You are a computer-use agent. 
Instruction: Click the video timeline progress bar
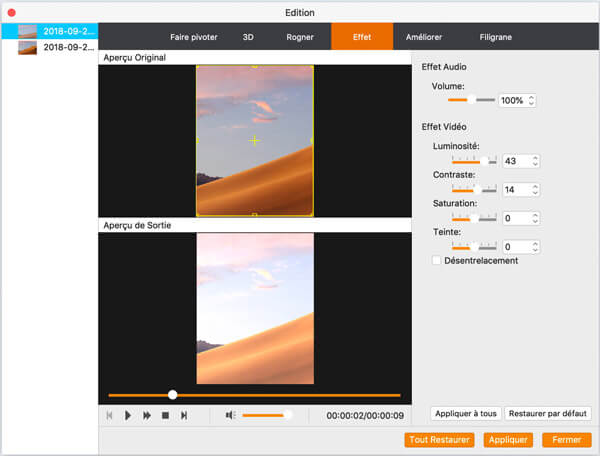point(254,395)
